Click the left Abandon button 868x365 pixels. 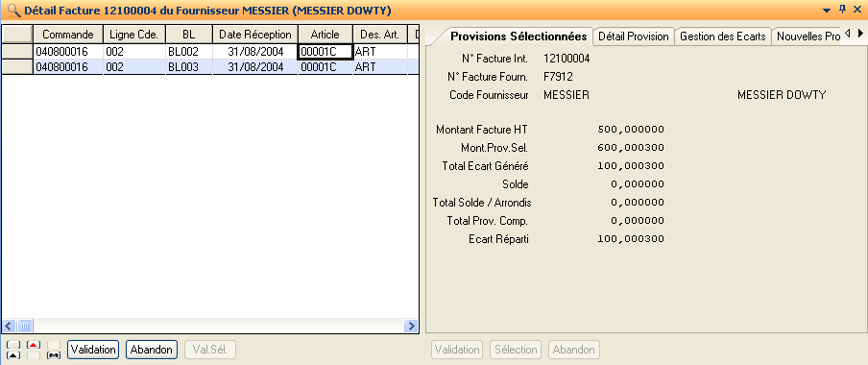[x=152, y=350]
